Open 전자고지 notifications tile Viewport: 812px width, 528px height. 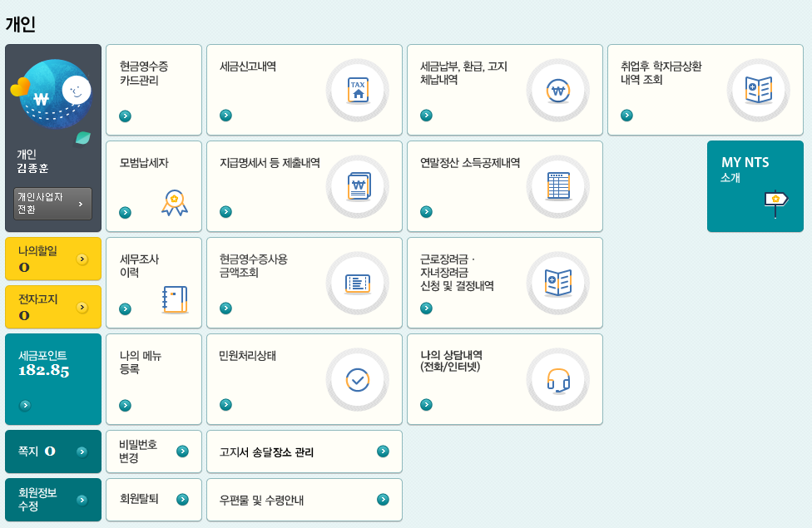[x=53, y=307]
